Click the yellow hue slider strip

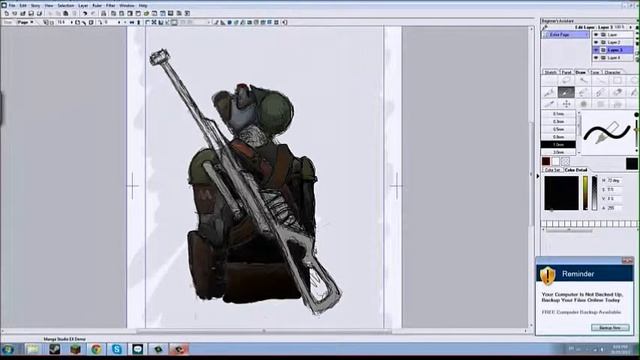coord(586,193)
